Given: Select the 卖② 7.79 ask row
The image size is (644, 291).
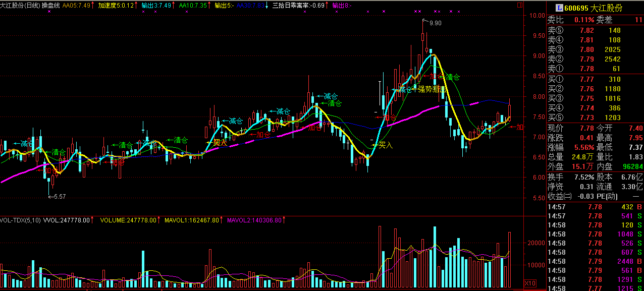Looking at the screenshot, I should pyautogui.click(x=595, y=59).
